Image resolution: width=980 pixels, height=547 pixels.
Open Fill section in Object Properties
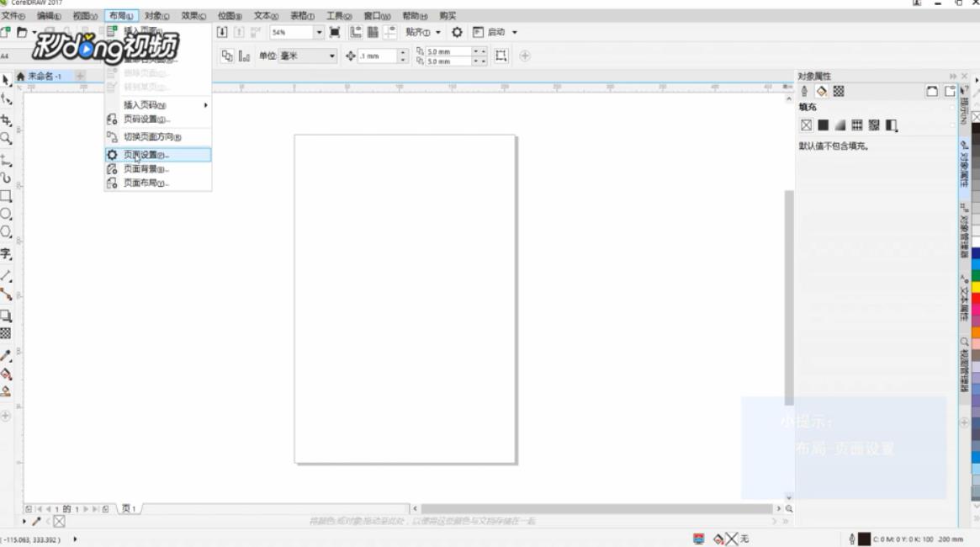pyautogui.click(x=821, y=91)
